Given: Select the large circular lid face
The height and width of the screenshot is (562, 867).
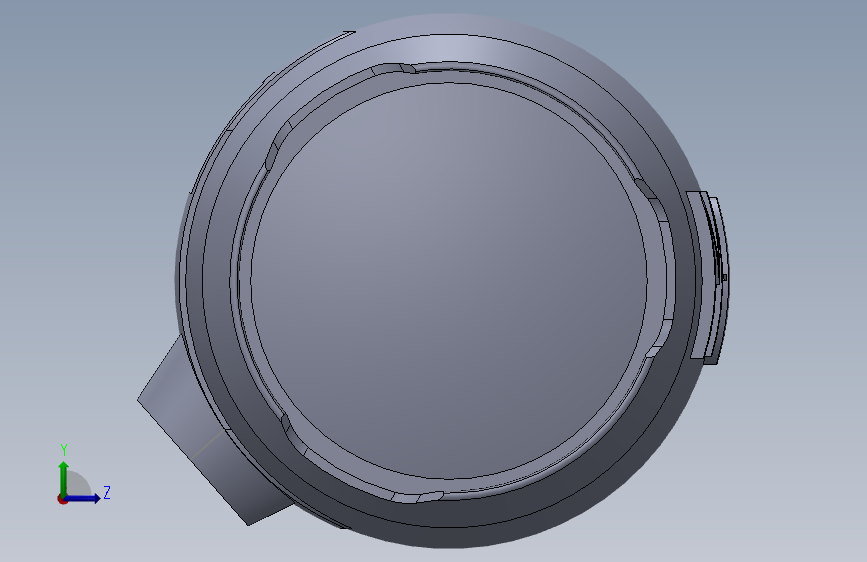Looking at the screenshot, I should click(x=448, y=281).
